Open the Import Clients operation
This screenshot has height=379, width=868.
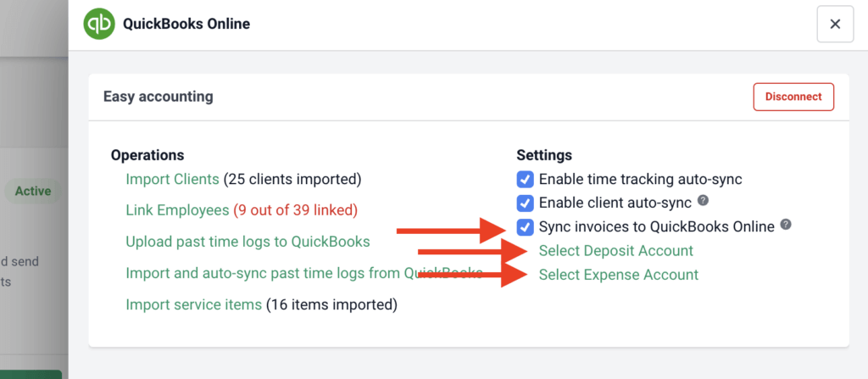[172, 179]
